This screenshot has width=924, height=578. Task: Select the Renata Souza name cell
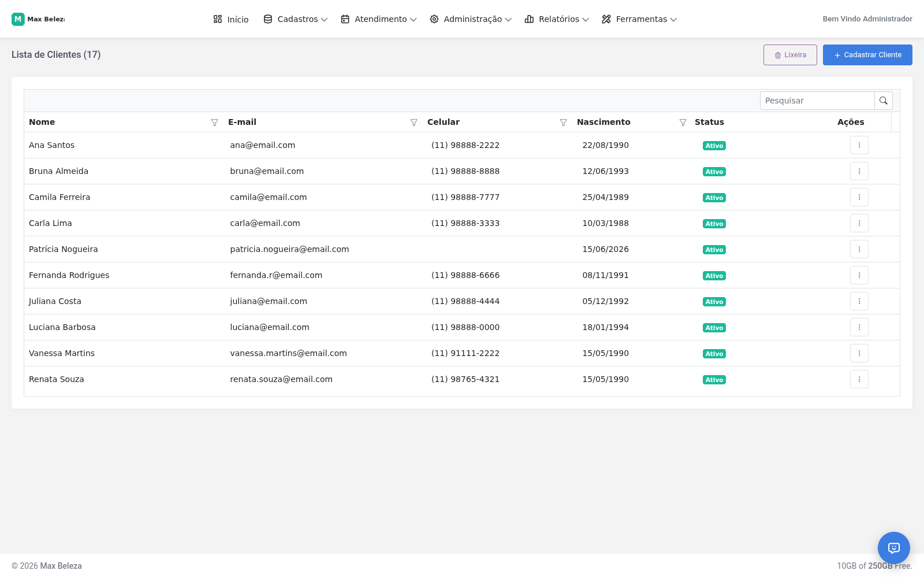click(57, 379)
